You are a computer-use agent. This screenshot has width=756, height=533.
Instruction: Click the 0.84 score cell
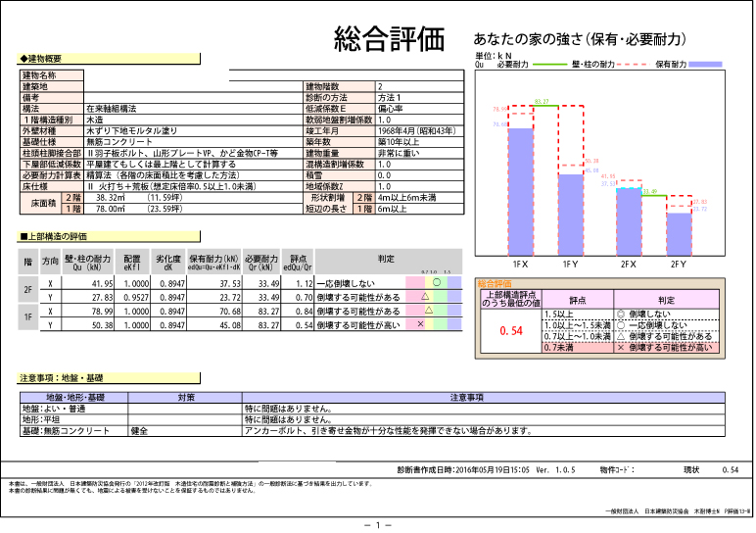click(304, 312)
